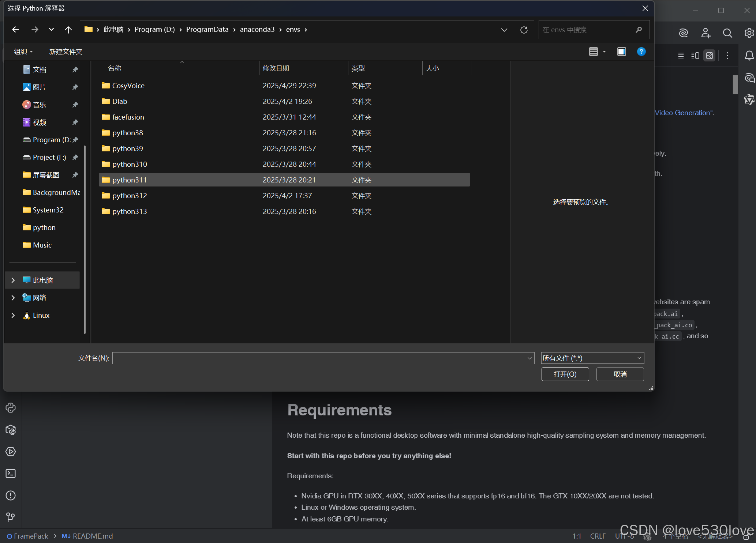Open the 组织 menu
The height and width of the screenshot is (543, 756).
click(23, 52)
